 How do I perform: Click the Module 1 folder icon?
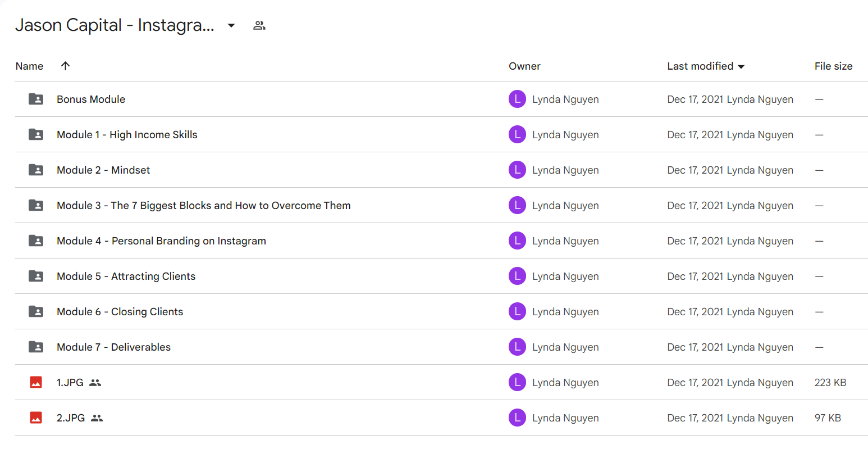click(x=36, y=134)
